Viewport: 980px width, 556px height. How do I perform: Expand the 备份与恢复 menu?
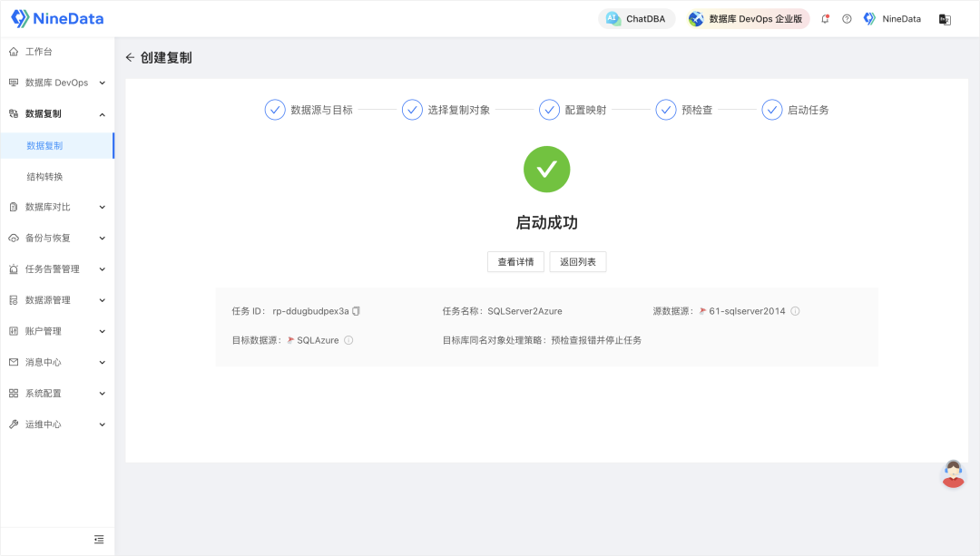pos(57,238)
